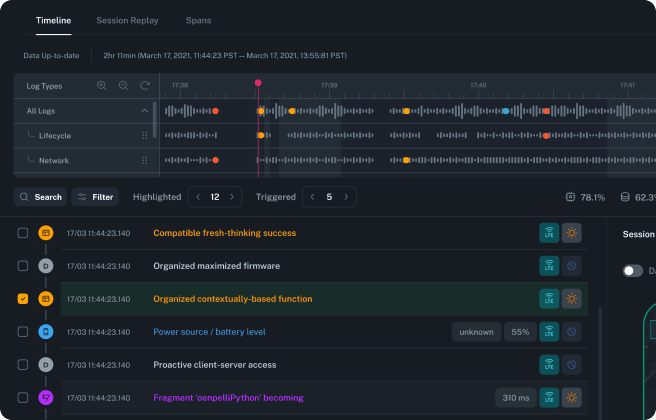The image size is (656, 420).
Task: Open the Spans tab
Action: tap(198, 20)
